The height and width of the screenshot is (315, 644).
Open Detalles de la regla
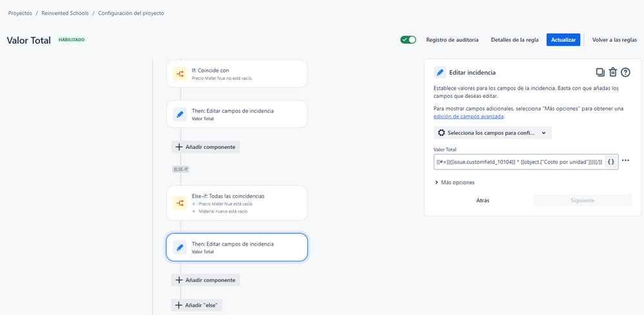514,40
